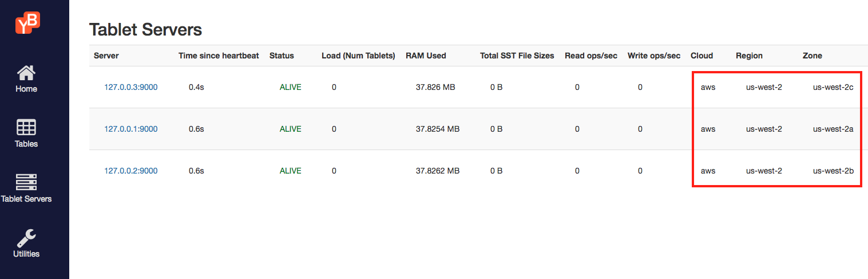This screenshot has height=279, width=868.
Task: Click the zone value us-west-2c
Action: (833, 87)
